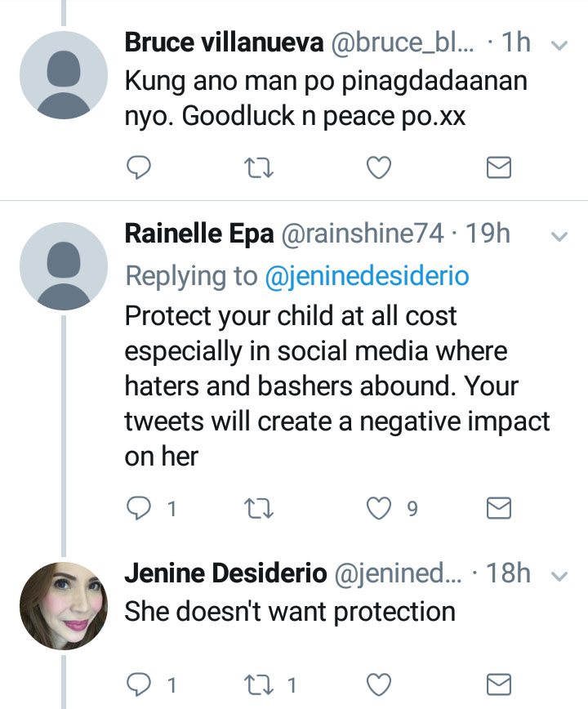Viewport: 588px width, 709px height.
Task: Send Jenine Desiderio's tweet via message icon
Action: (498, 683)
